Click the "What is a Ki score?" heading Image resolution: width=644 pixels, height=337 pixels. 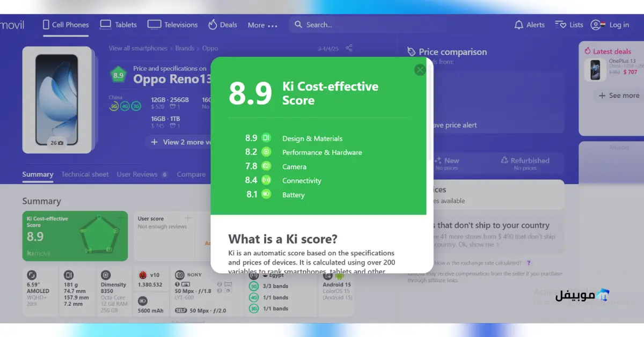(283, 239)
